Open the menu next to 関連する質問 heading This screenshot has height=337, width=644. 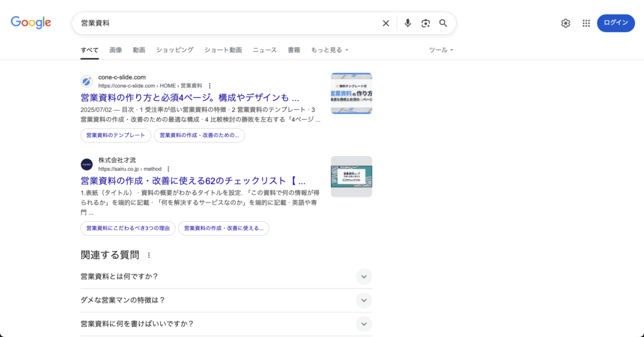tap(149, 255)
